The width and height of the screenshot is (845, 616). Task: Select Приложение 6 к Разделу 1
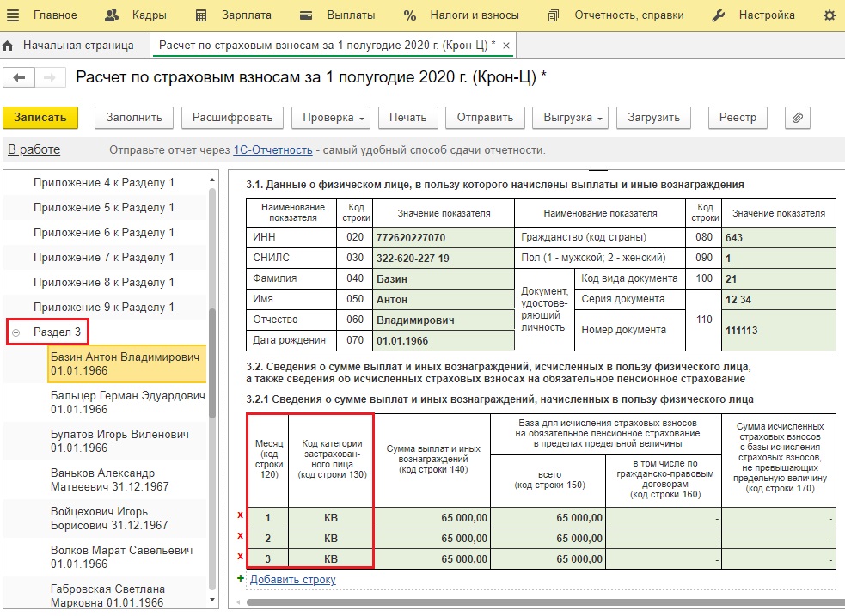coord(104,232)
